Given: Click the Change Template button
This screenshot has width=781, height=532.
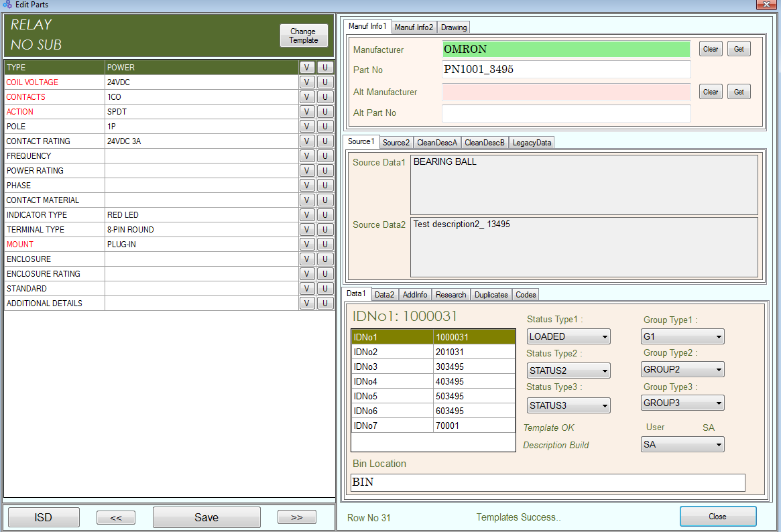Looking at the screenshot, I should point(303,36).
